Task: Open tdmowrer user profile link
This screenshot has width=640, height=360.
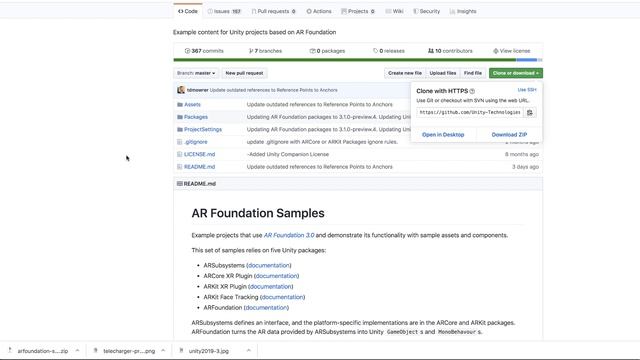Action: pos(198,90)
